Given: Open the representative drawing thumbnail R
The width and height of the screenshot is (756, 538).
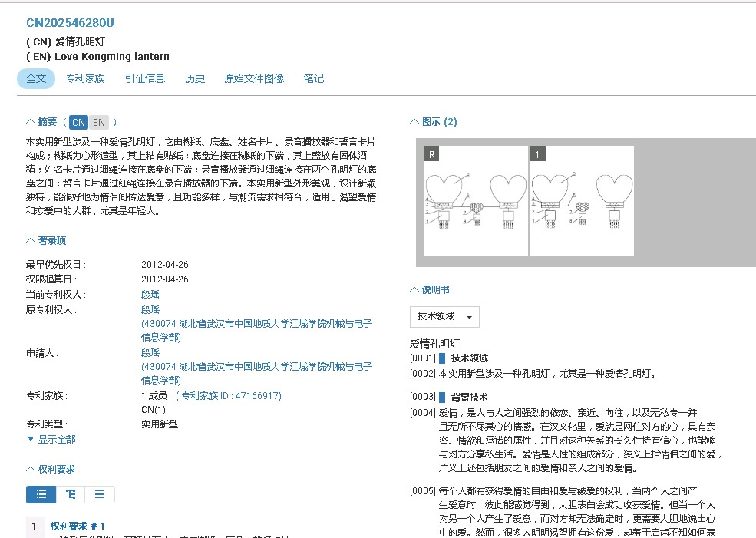Looking at the screenshot, I should [x=476, y=201].
